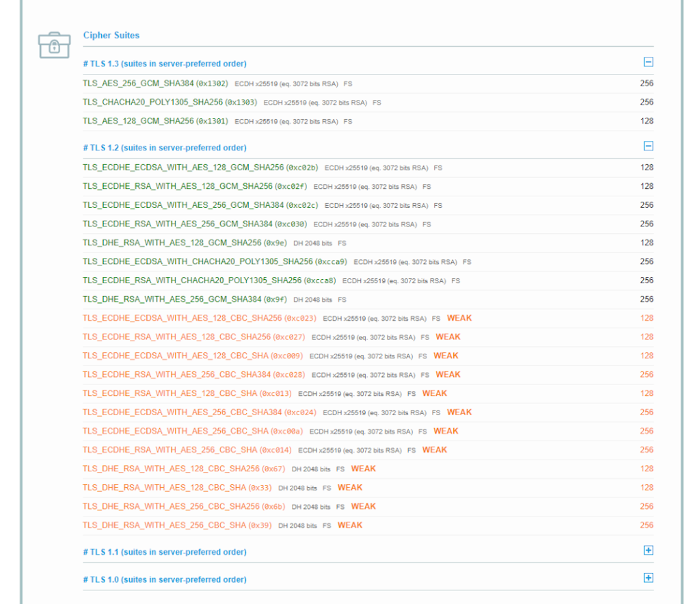Expand the TLS 1.1 suites section

coord(648,551)
